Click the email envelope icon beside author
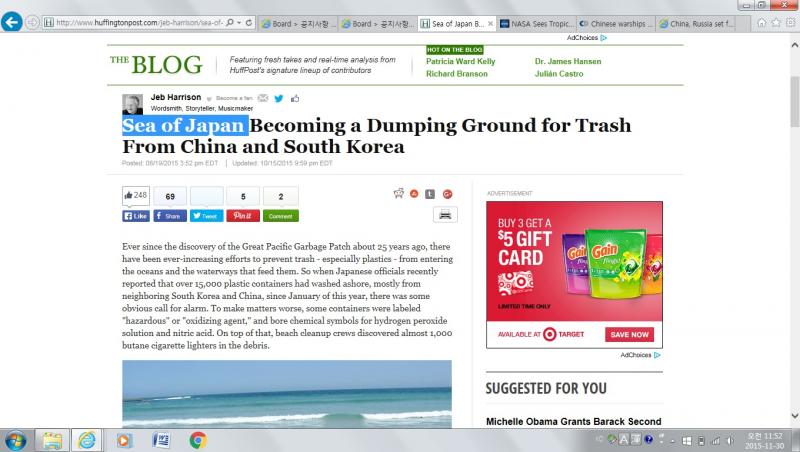Image resolution: width=800 pixels, height=452 pixels. coord(262,98)
